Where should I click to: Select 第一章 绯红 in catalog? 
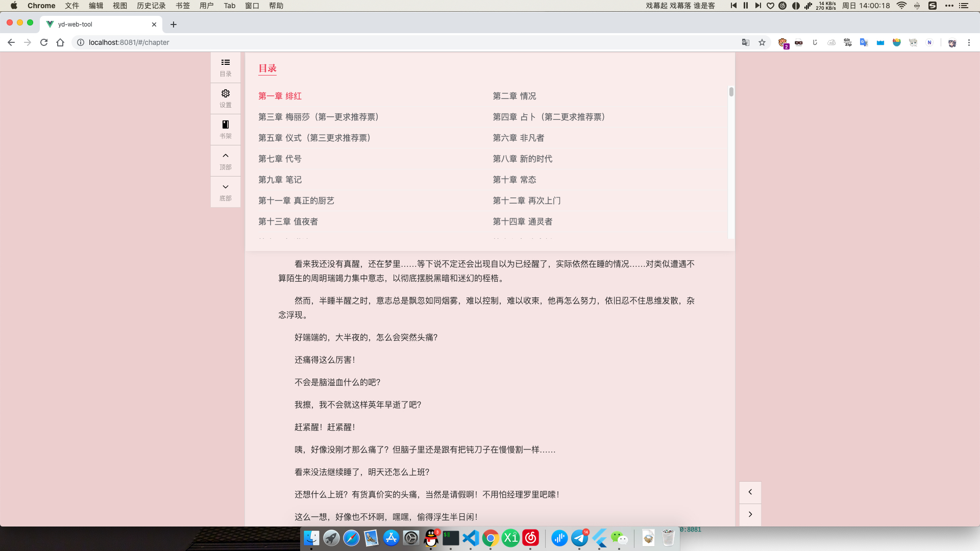280,96
